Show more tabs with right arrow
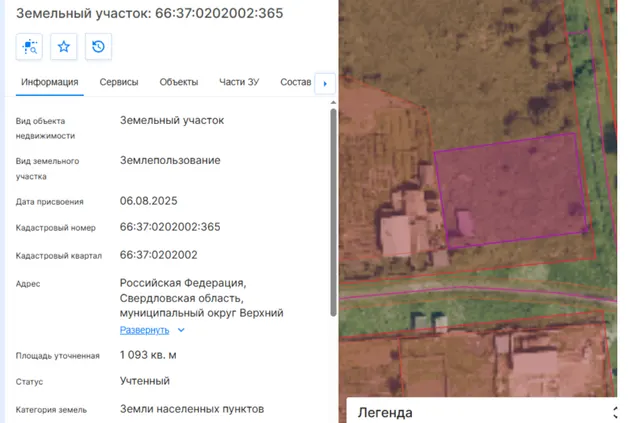640x423 pixels. pyautogui.click(x=325, y=84)
